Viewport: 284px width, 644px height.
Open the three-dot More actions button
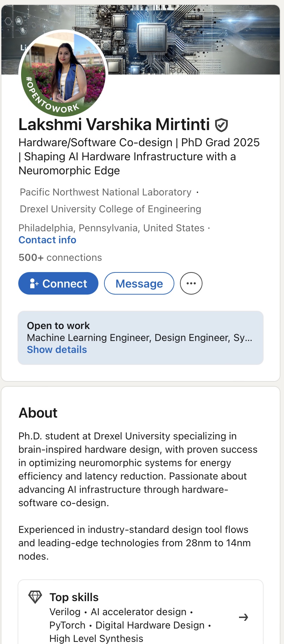[191, 283]
